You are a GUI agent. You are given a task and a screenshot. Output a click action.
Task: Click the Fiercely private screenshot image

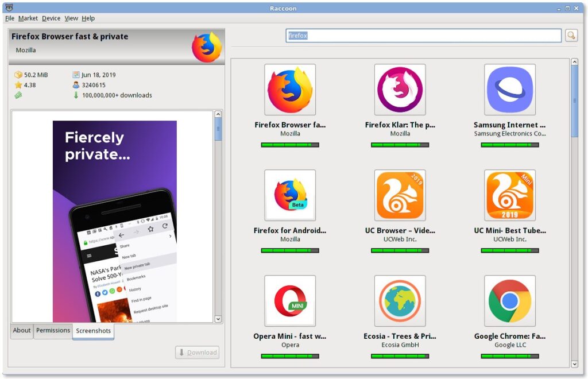point(114,221)
